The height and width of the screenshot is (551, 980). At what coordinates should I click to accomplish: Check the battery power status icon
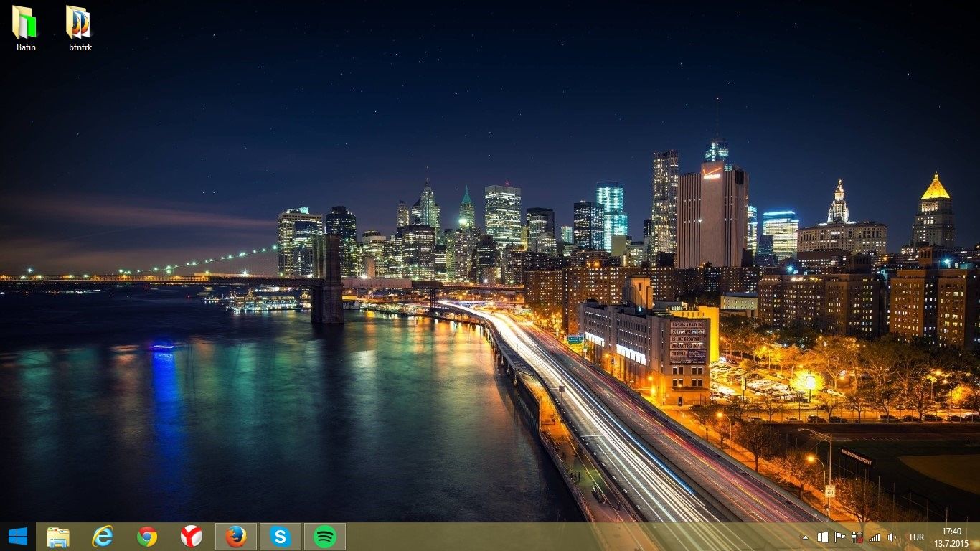[x=857, y=537]
